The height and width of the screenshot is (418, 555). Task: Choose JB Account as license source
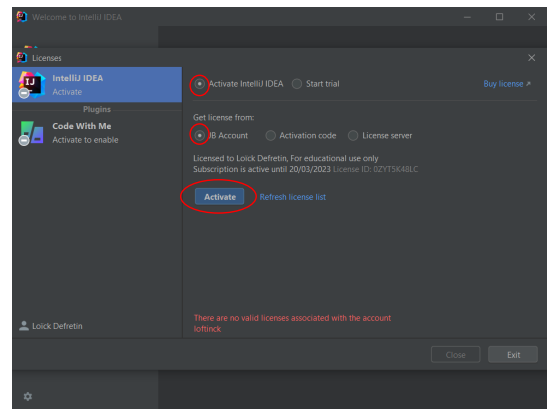coord(200,136)
